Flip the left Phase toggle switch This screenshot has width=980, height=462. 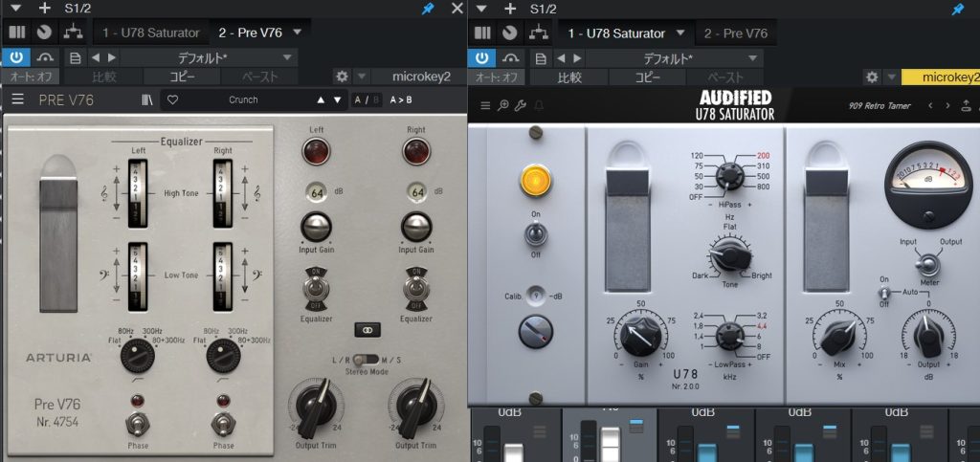138,423
